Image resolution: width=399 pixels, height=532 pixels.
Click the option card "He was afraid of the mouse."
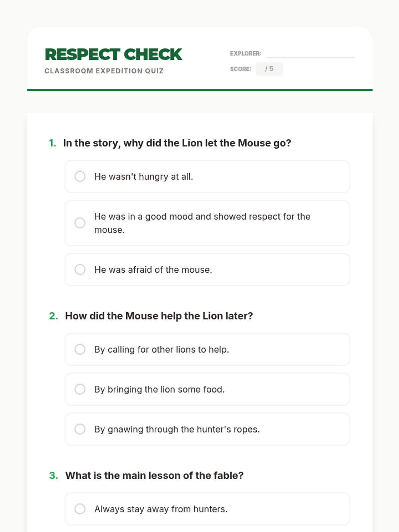point(207,269)
